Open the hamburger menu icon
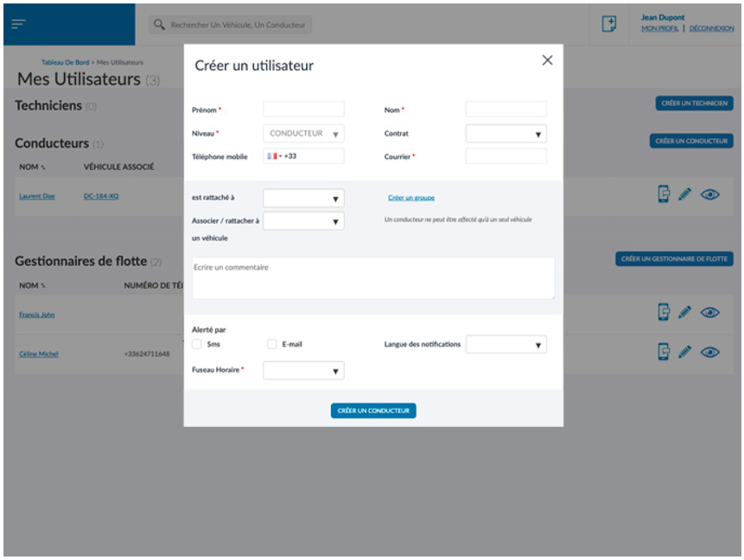Screen dimensions: 744x560 [x=19, y=24]
